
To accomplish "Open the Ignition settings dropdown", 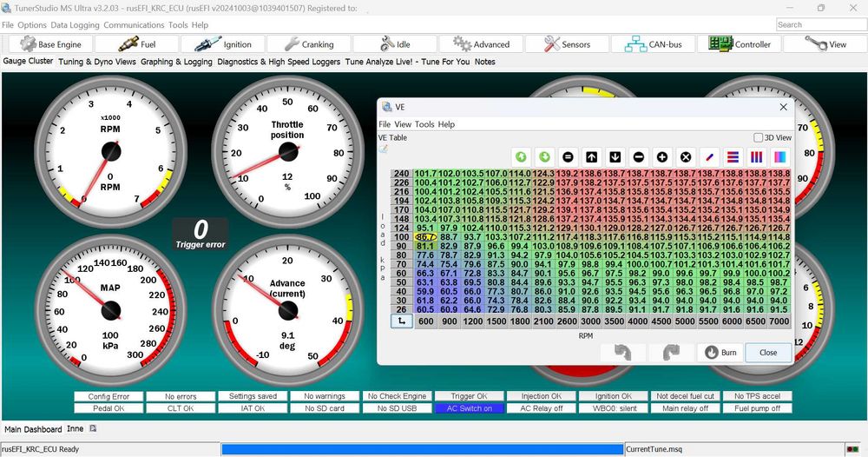I will (222, 43).
